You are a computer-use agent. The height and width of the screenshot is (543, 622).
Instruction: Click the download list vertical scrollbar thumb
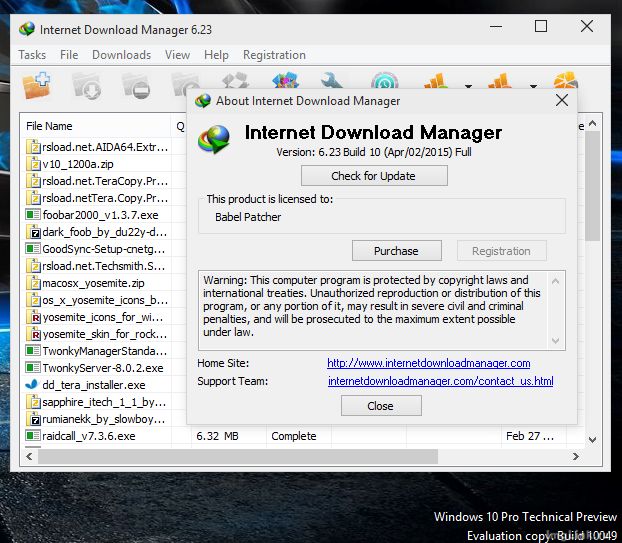coord(592,186)
